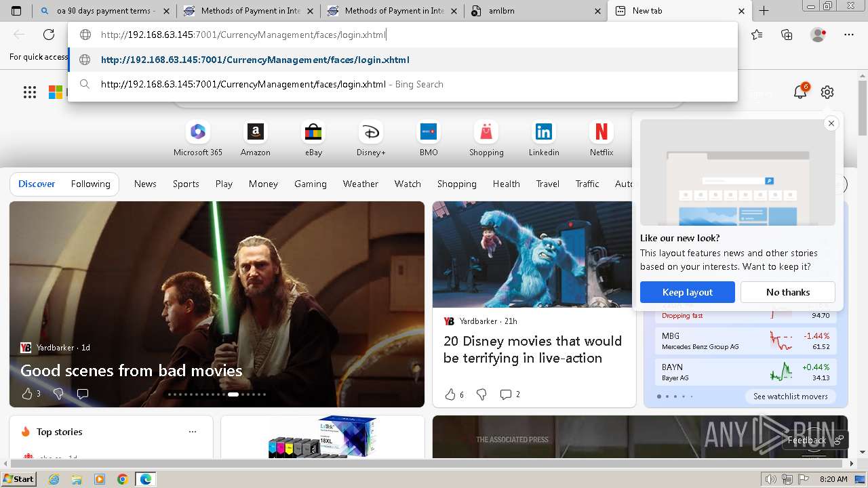Select the Following feed tab

(91, 184)
